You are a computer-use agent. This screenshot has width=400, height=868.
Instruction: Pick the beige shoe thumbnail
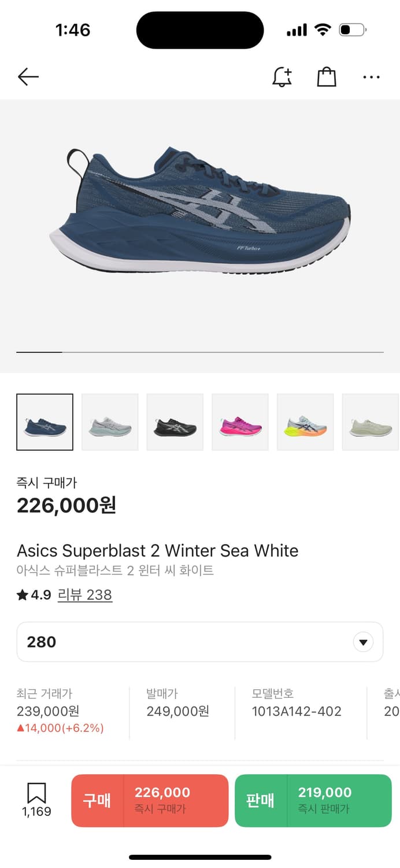click(x=371, y=422)
